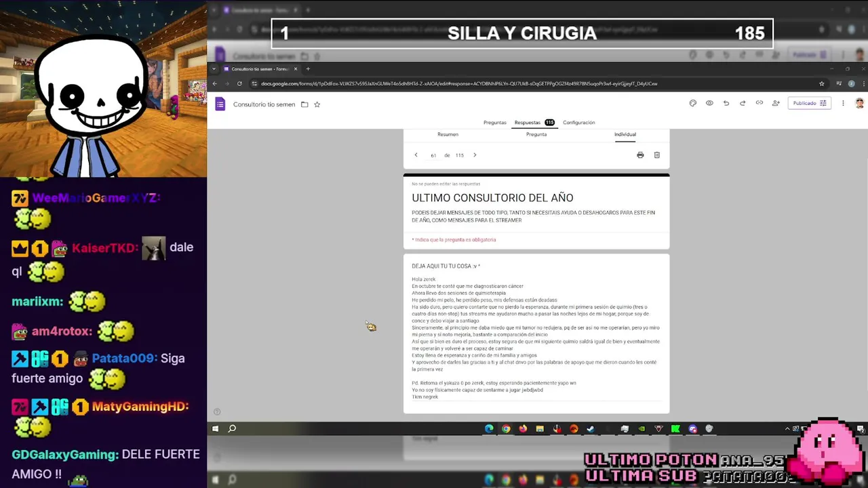Add collaborators icon
This screenshot has width=868, height=488.
(x=776, y=103)
